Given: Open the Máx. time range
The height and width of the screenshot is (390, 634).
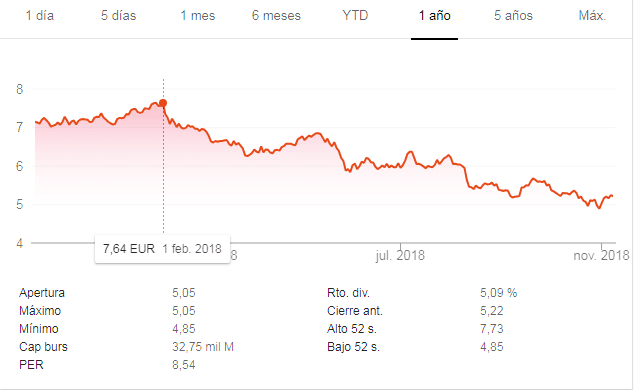Looking at the screenshot, I should click(592, 16).
